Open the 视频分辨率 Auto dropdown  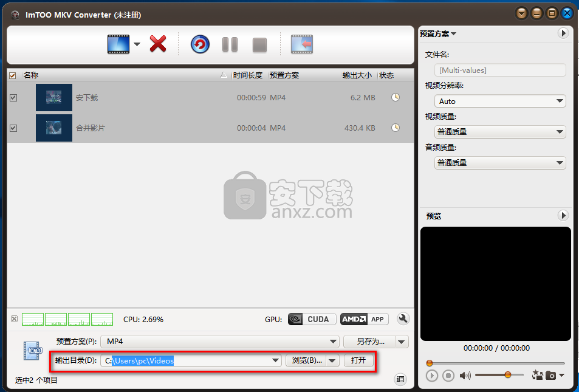501,101
